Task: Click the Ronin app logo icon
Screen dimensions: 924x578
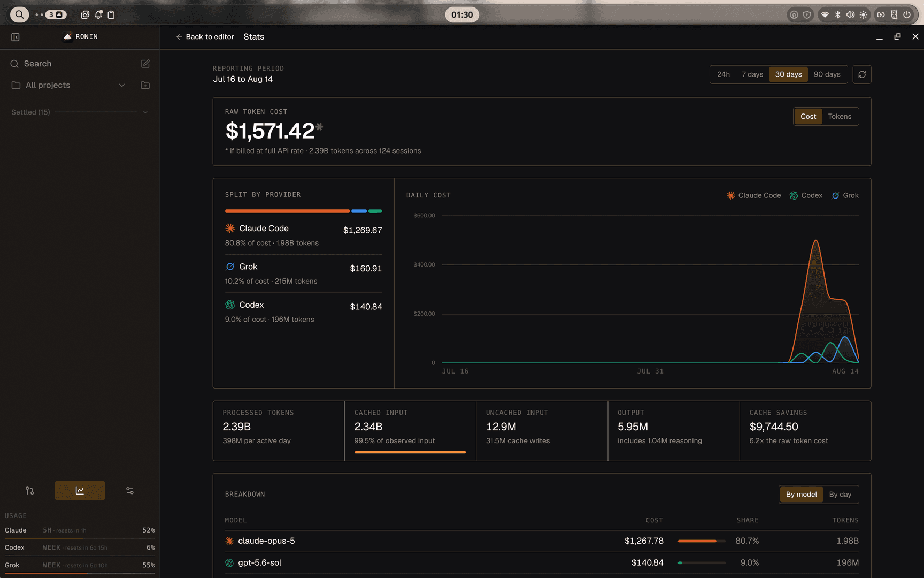Action: [68, 36]
